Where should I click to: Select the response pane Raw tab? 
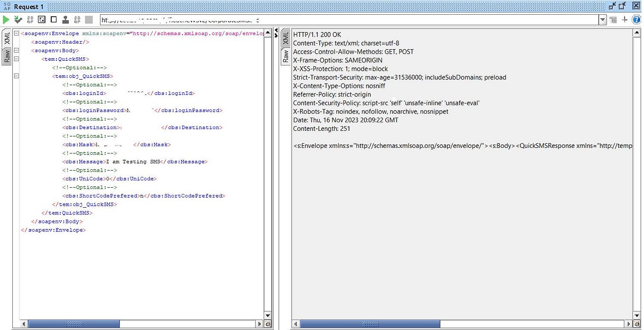[285, 56]
